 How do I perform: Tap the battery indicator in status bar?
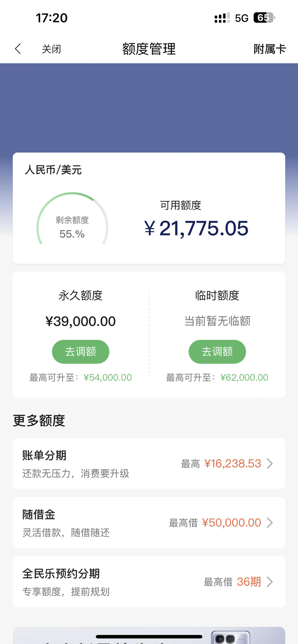(264, 18)
